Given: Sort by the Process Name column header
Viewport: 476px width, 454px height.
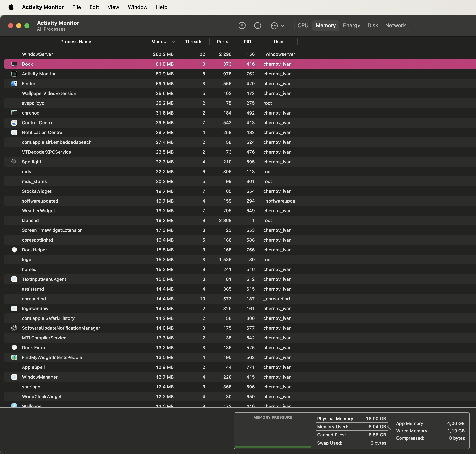Looking at the screenshot, I should [x=76, y=42].
